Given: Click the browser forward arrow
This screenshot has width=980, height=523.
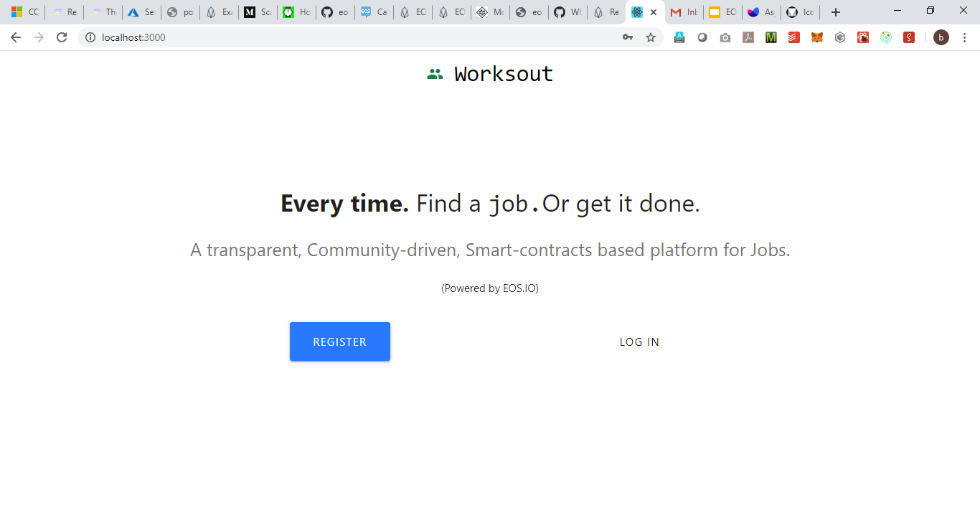Looking at the screenshot, I should (x=39, y=37).
